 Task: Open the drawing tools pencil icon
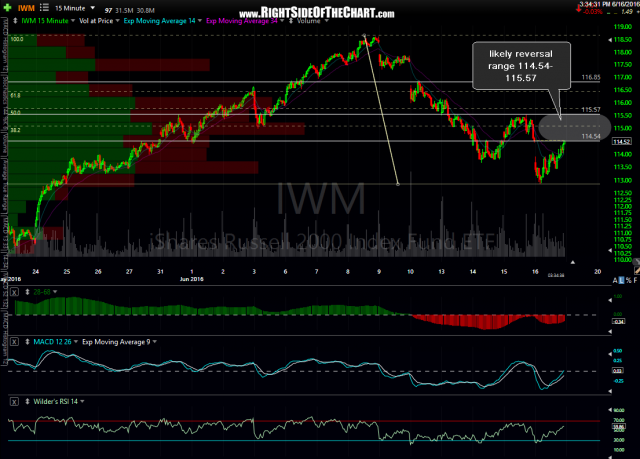click(637, 270)
